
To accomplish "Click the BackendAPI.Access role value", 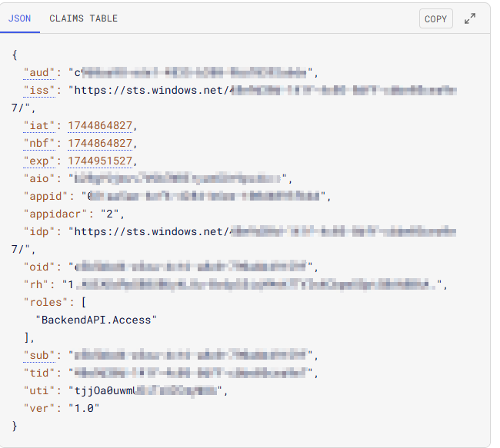I will coord(95,320).
